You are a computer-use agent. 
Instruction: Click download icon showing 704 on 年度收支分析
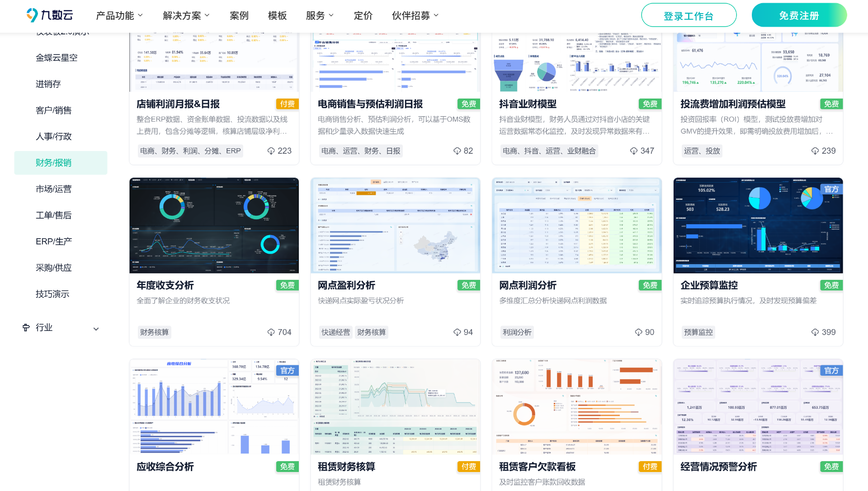pyautogui.click(x=271, y=332)
